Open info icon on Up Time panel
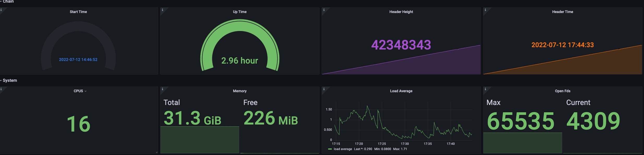 pyautogui.click(x=162, y=10)
